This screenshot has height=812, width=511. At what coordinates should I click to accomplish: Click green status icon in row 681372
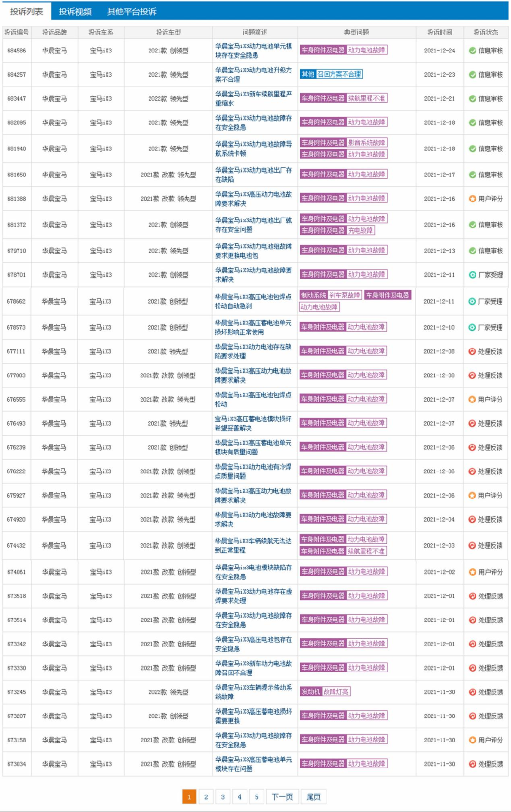(x=472, y=225)
